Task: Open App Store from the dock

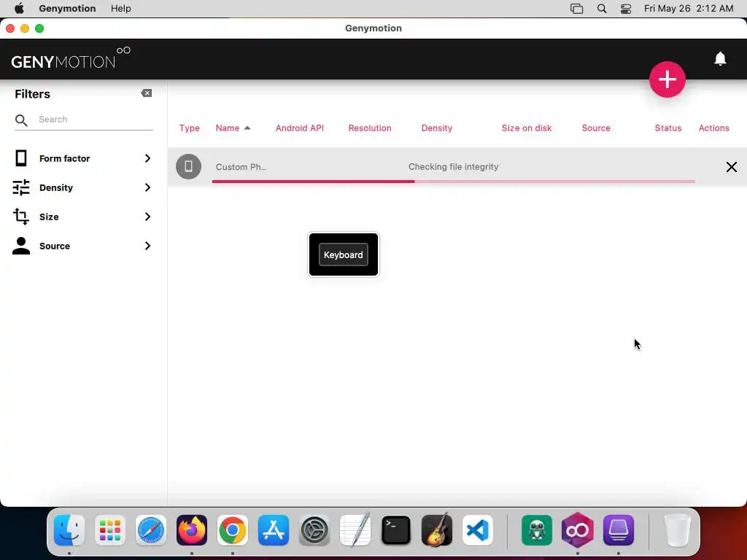Action: click(274, 530)
